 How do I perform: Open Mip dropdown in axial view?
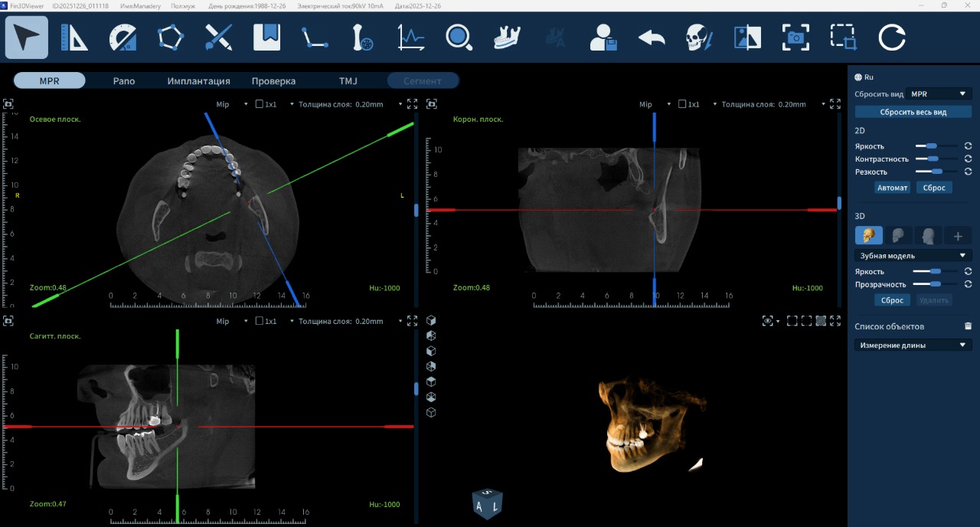click(x=232, y=104)
